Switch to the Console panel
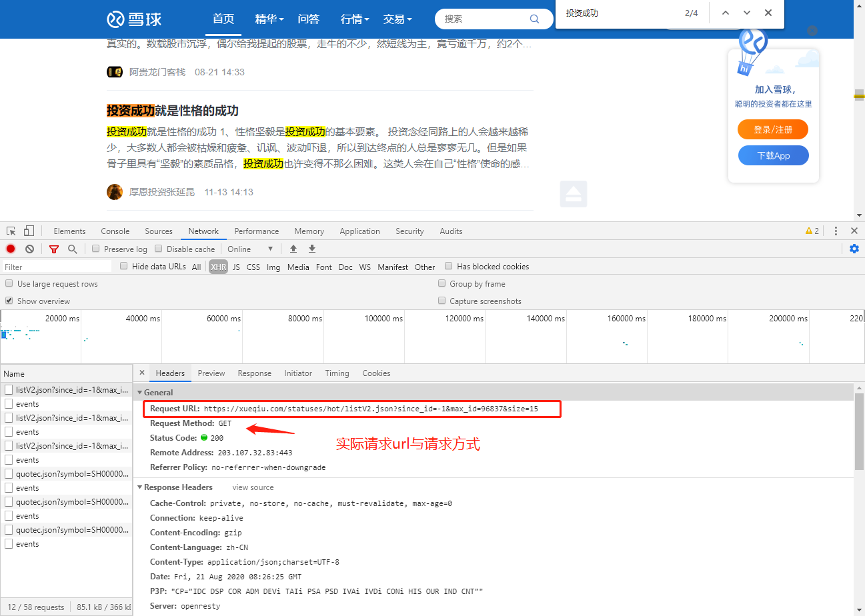Viewport: 865px width, 616px height. pos(115,231)
